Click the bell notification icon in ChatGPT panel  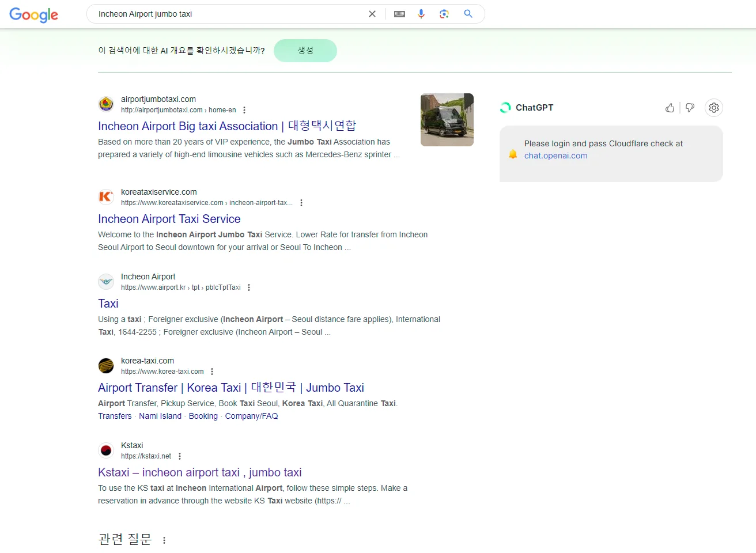point(513,154)
